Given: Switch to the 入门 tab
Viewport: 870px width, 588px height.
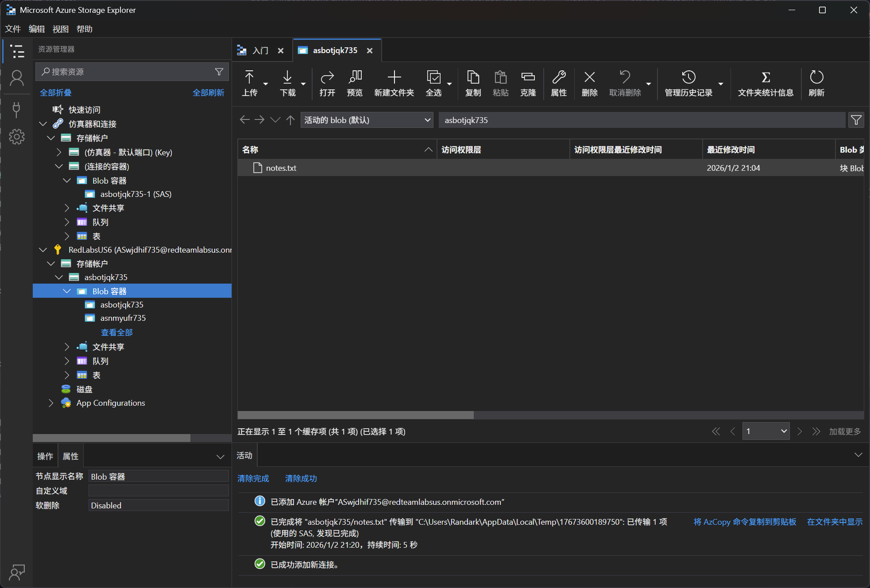Looking at the screenshot, I should [260, 50].
